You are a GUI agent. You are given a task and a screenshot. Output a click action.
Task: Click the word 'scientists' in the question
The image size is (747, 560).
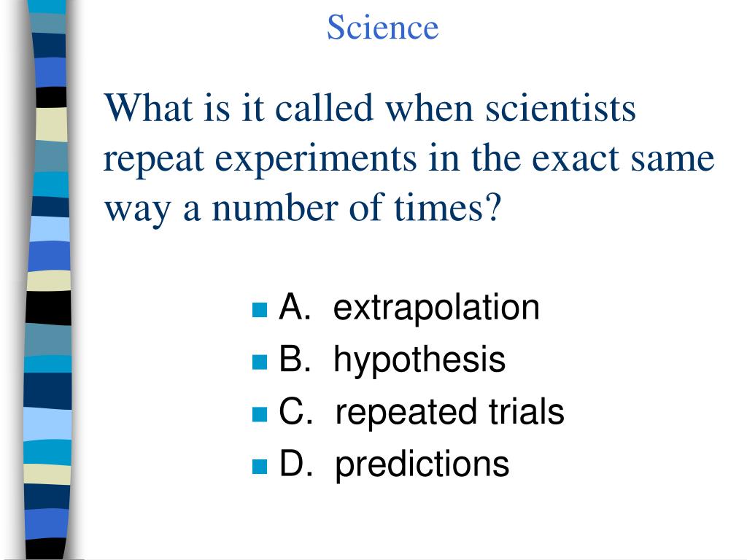(x=560, y=108)
